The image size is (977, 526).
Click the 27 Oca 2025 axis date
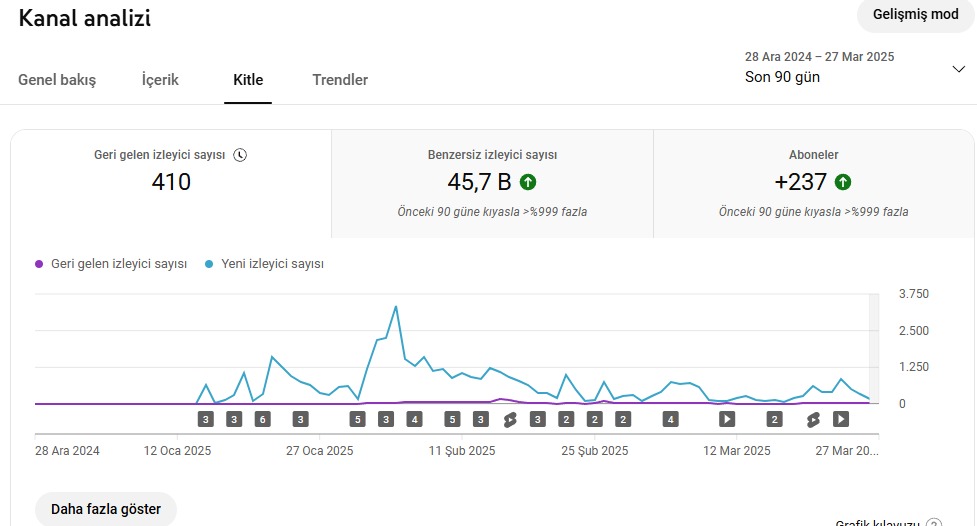pyautogui.click(x=320, y=451)
